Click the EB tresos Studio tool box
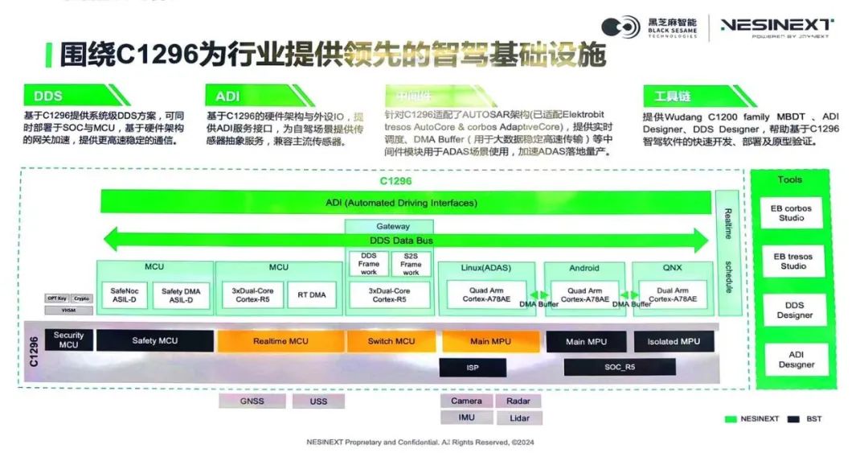868x457 pixels. [792, 261]
